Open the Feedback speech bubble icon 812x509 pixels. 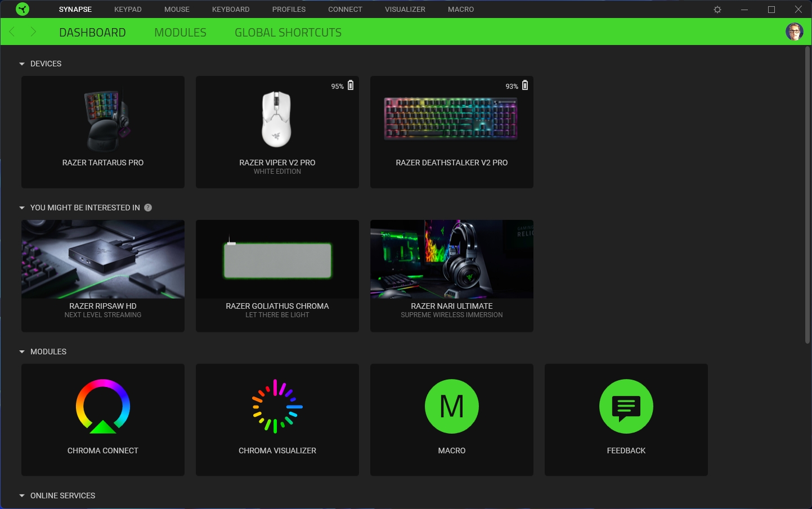point(626,407)
